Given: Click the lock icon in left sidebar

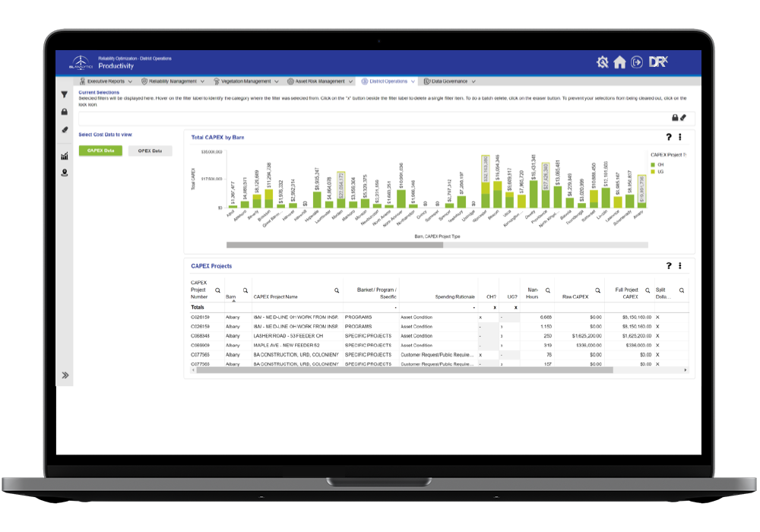Looking at the screenshot, I should [64, 112].
